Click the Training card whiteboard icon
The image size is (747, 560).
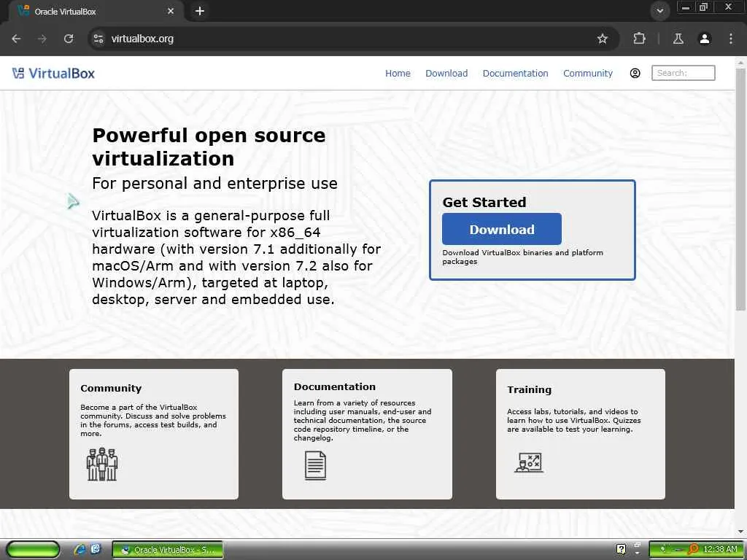(x=529, y=462)
